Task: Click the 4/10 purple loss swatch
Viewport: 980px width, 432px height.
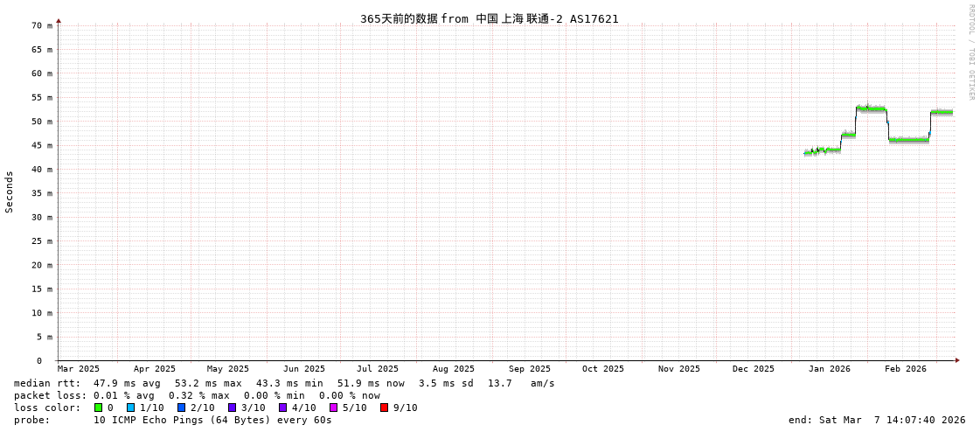Action: [283, 408]
